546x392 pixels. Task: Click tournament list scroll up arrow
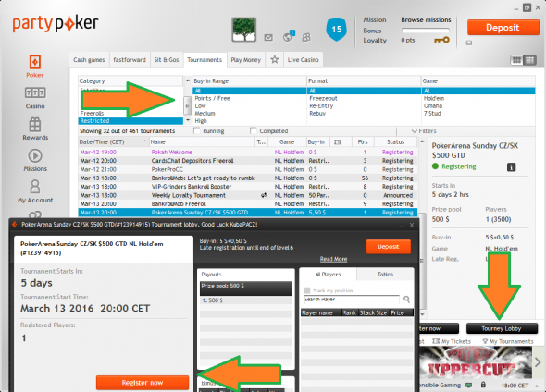pyautogui.click(x=422, y=141)
